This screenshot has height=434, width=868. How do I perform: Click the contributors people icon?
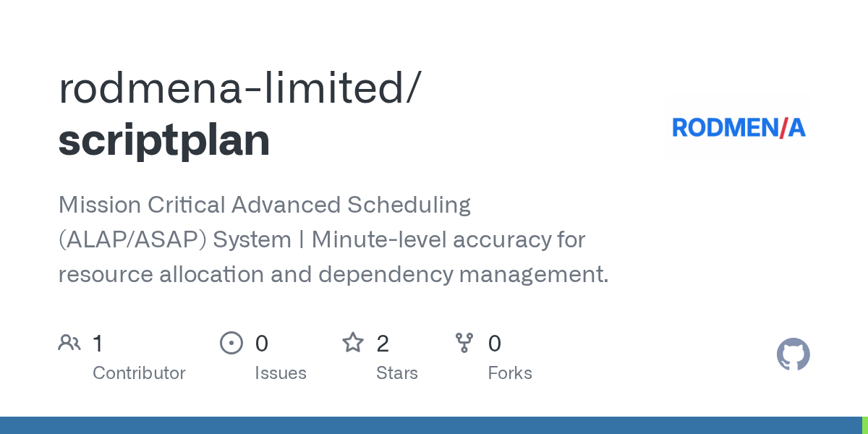coord(69,343)
